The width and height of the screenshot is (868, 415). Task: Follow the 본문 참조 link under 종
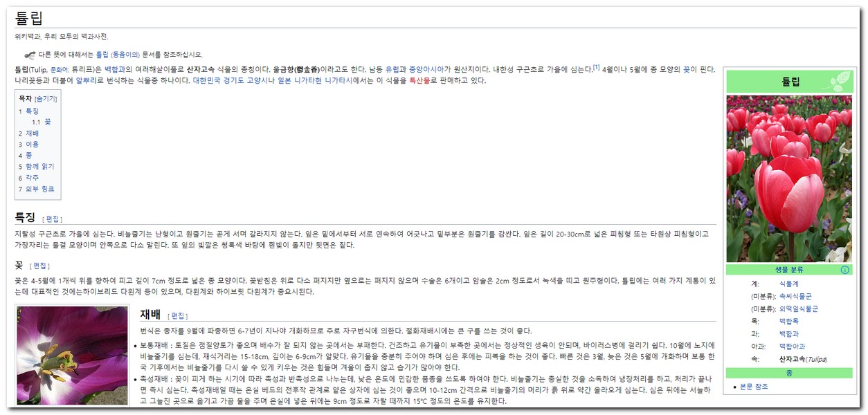(754, 387)
